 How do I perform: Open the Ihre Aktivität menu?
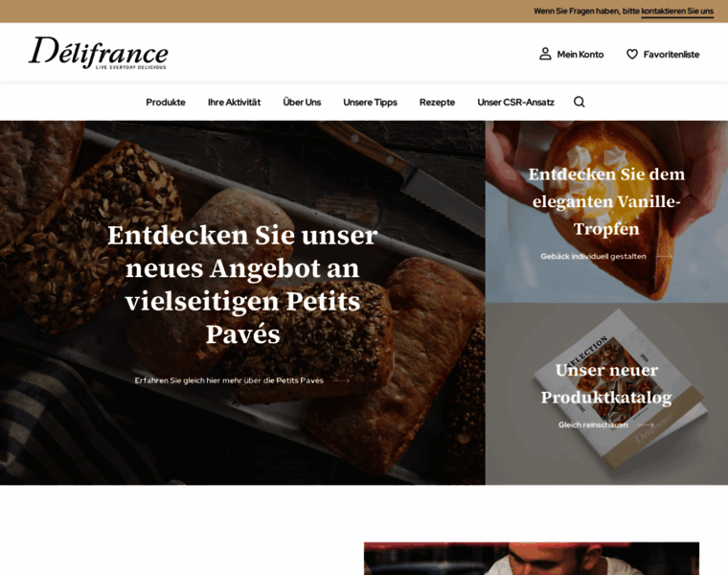[234, 103]
